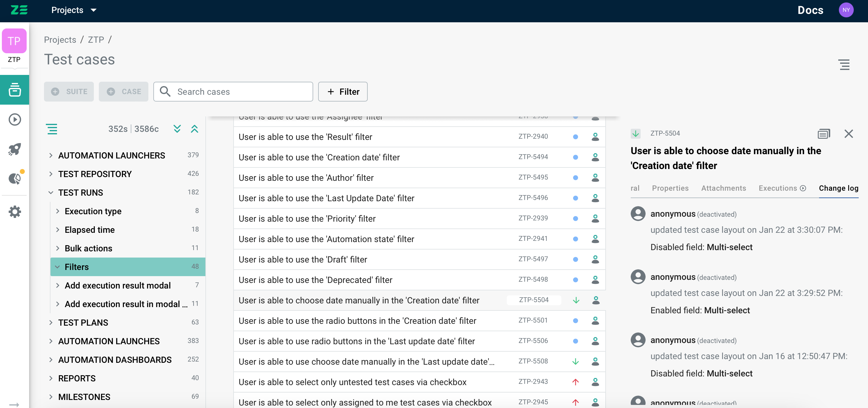Collapse all suites double-chevron up
The height and width of the screenshot is (408, 868).
(x=195, y=129)
